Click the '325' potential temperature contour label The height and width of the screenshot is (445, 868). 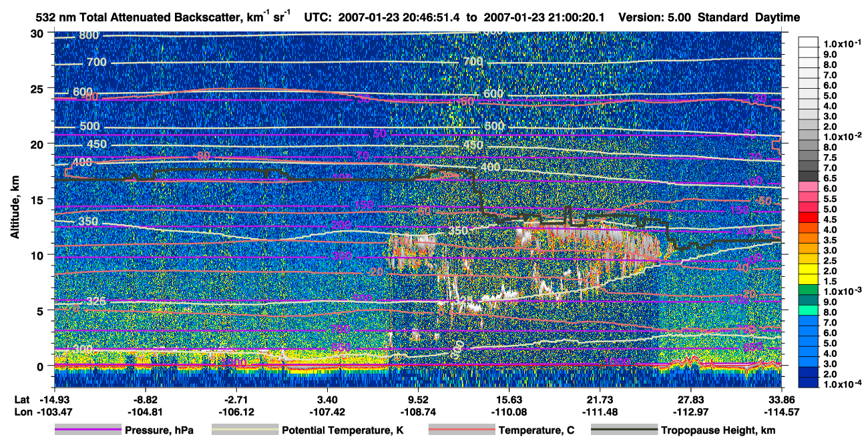[95, 302]
